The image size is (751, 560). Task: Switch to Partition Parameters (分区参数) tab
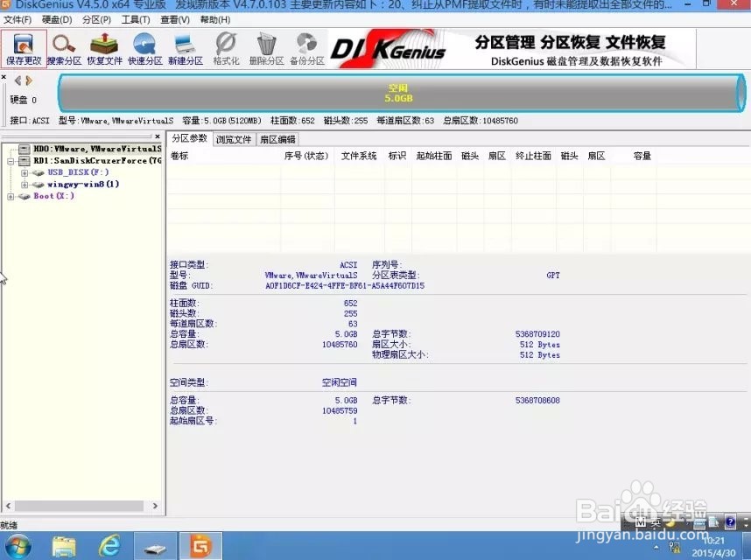coord(189,138)
